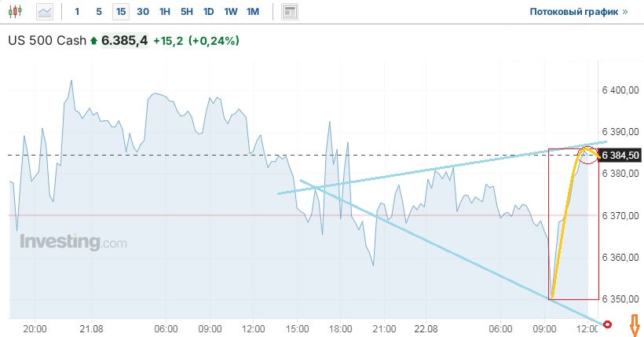Select the 1M timeframe

(252, 12)
